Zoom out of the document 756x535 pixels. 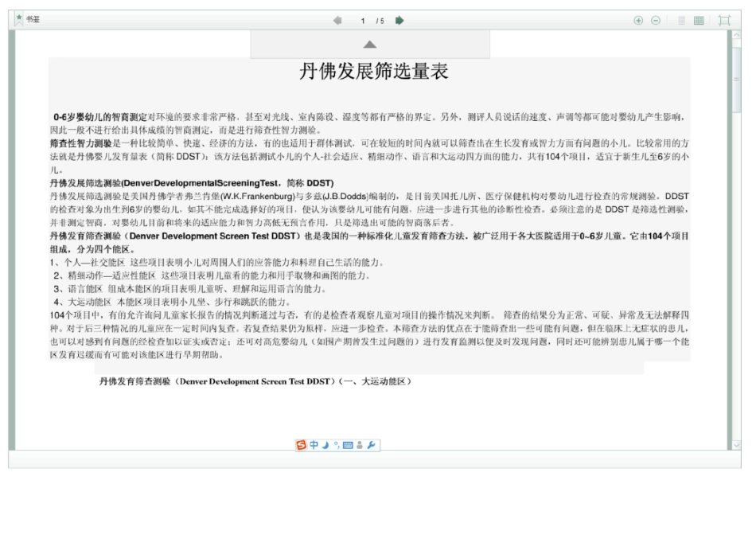656,21
